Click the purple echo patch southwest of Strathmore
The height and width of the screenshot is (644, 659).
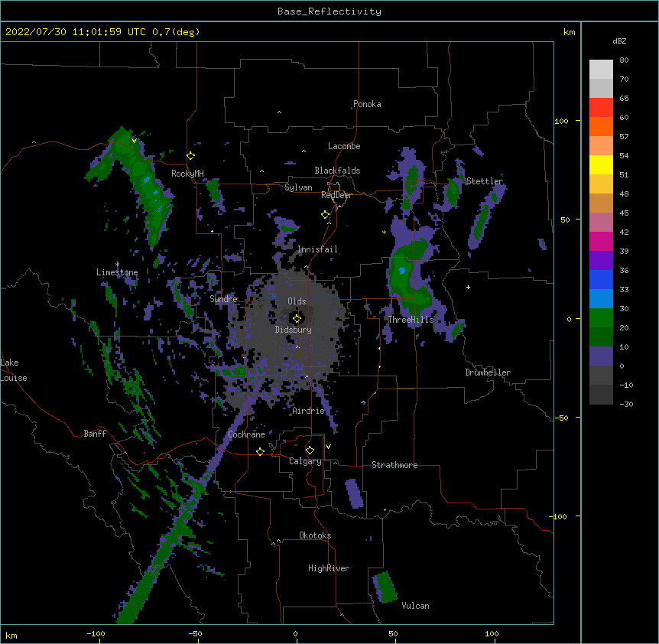[354, 493]
